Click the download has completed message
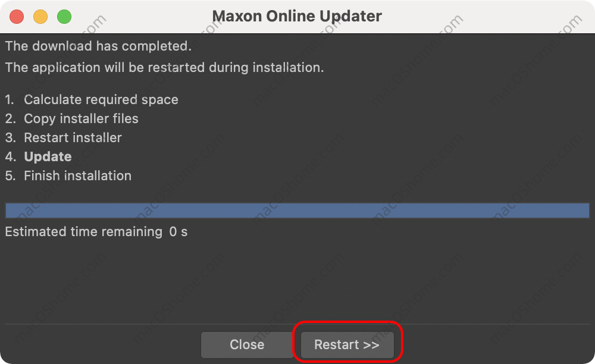This screenshot has width=595, height=364. (98, 46)
